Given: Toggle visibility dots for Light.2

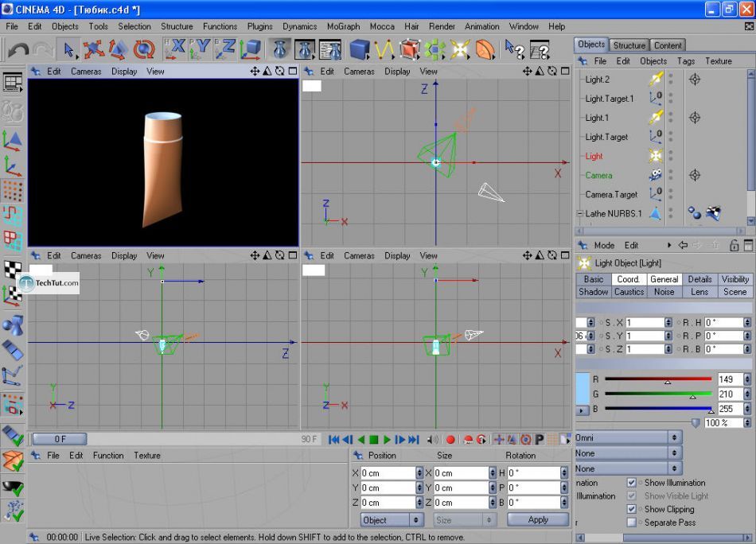Looking at the screenshot, I should [x=671, y=80].
